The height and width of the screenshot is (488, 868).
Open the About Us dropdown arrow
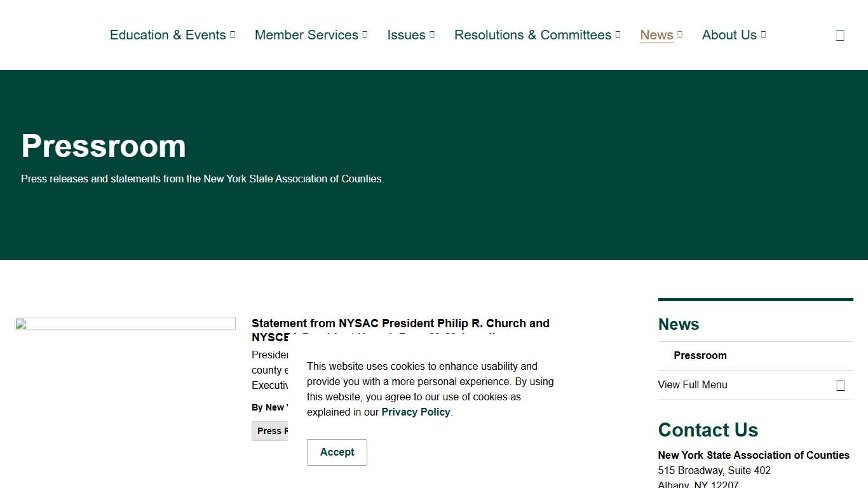coord(763,34)
